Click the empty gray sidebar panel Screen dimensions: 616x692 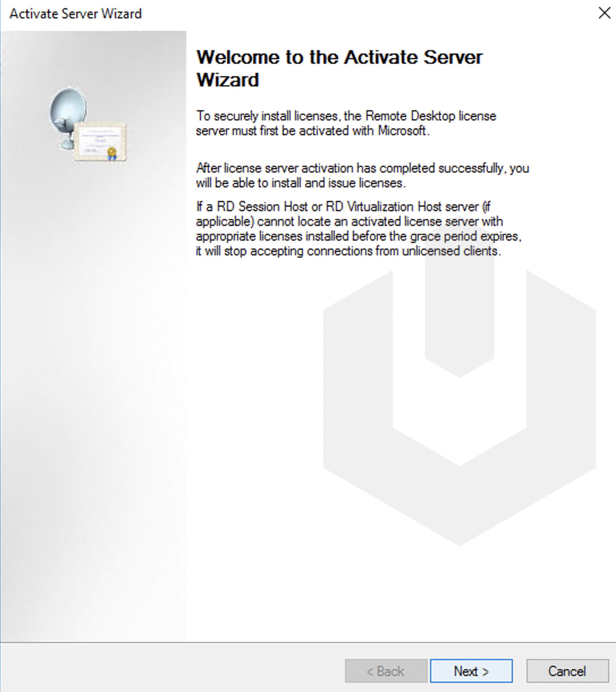click(94, 397)
